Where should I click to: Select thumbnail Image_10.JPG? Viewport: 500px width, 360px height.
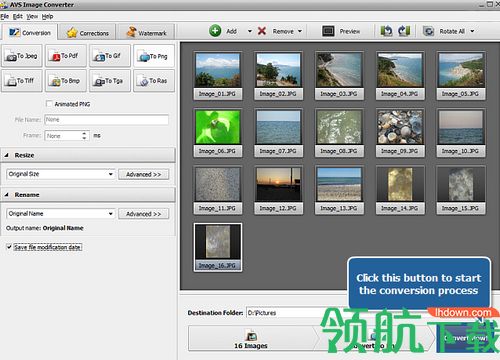tap(461, 133)
